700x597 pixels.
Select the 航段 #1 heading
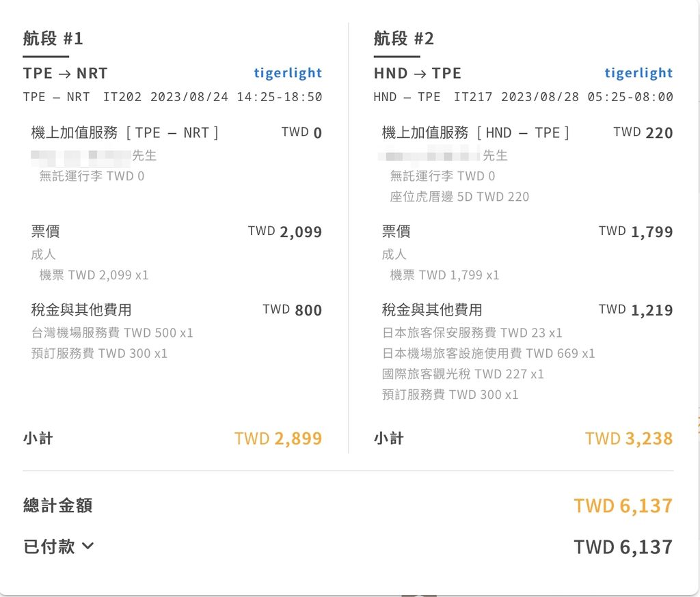coord(53,38)
